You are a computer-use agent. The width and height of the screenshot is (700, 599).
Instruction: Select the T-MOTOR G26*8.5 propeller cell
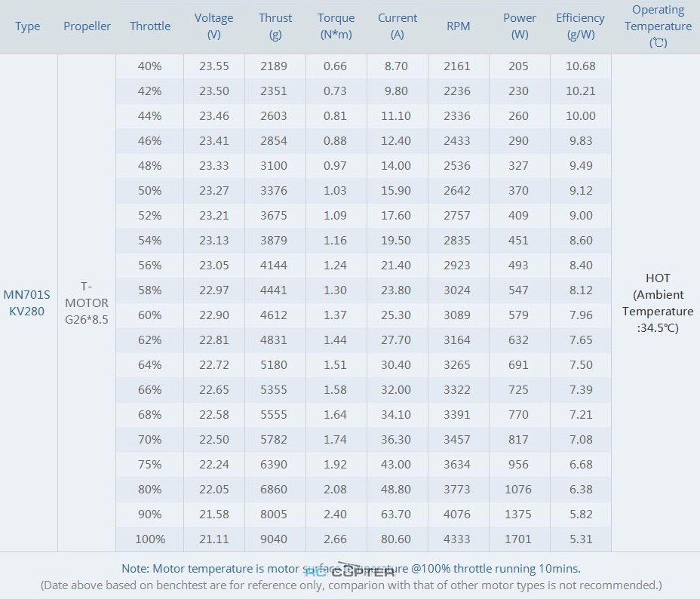tap(86, 303)
